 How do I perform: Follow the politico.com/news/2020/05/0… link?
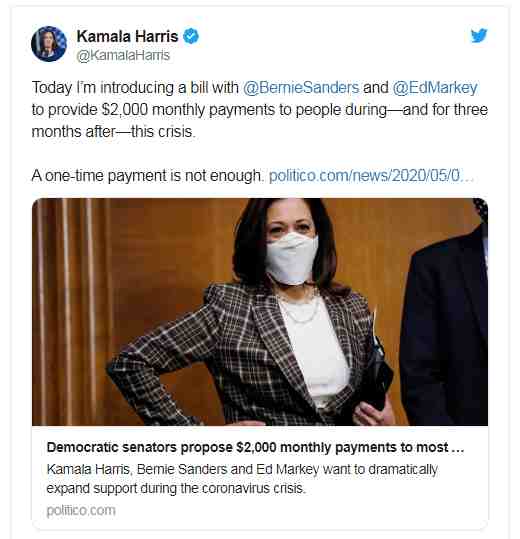click(371, 176)
